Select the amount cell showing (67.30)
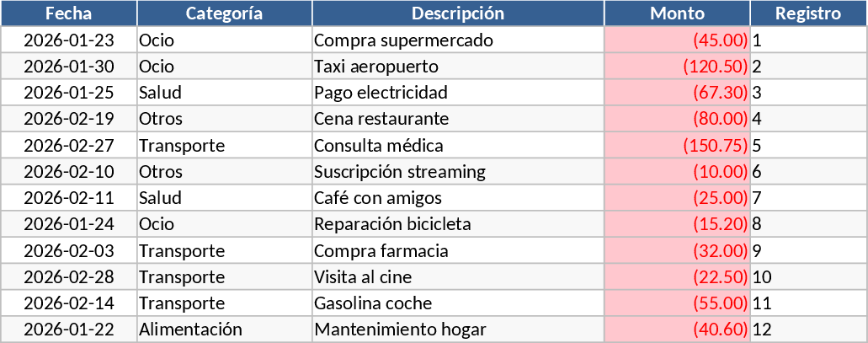This screenshot has width=868, height=343. pyautogui.click(x=677, y=93)
